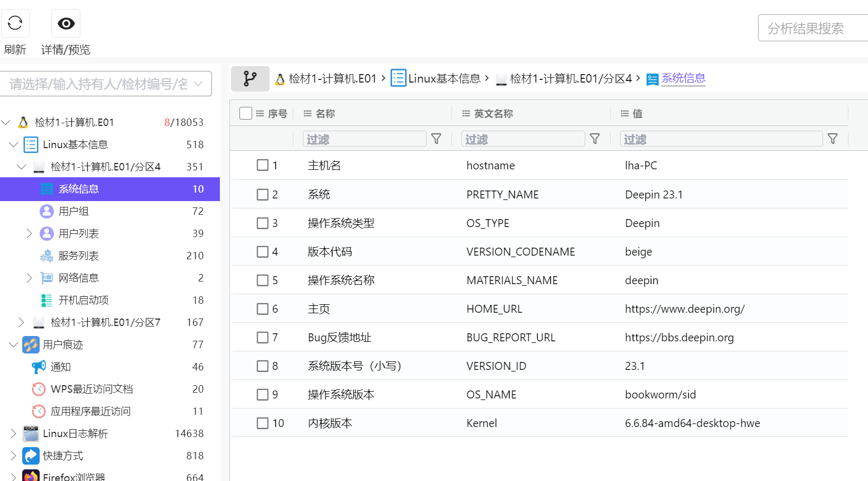
Task: Click 用户列表 person icon
Action: [47, 233]
